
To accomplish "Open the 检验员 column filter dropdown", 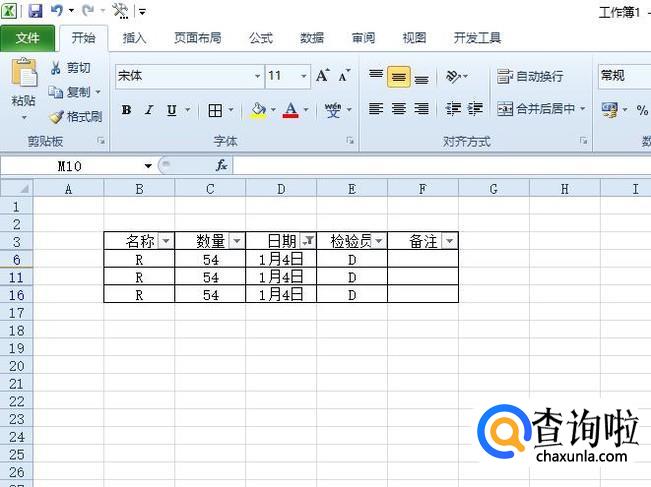I will [379, 241].
